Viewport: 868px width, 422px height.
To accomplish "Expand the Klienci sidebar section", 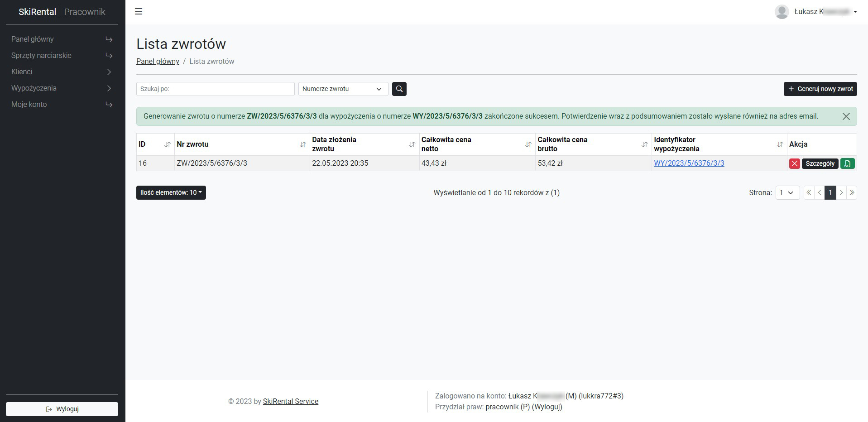I will 62,72.
